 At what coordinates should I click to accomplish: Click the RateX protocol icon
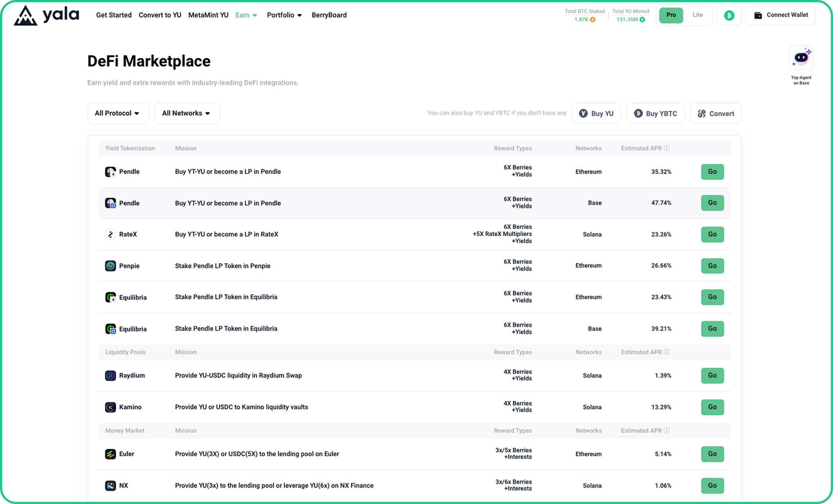110,234
